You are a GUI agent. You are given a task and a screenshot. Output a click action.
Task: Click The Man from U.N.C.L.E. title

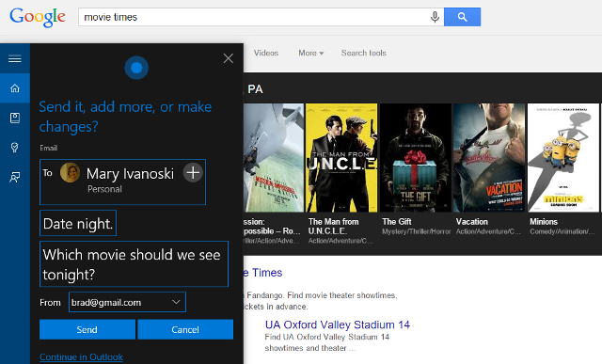coord(333,226)
